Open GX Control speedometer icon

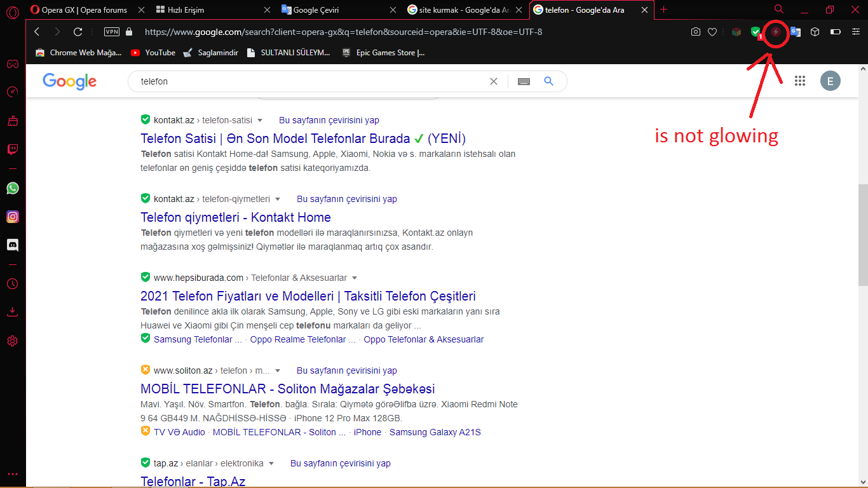12,92
